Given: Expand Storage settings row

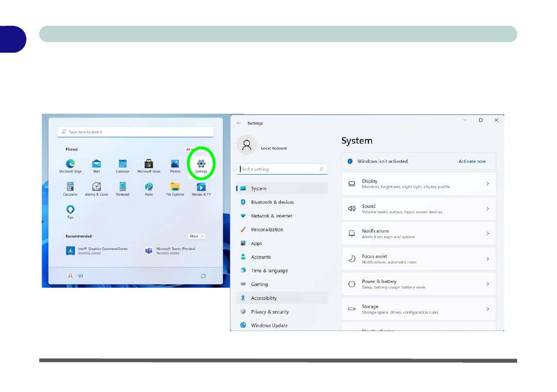Looking at the screenshot, I should (419, 309).
